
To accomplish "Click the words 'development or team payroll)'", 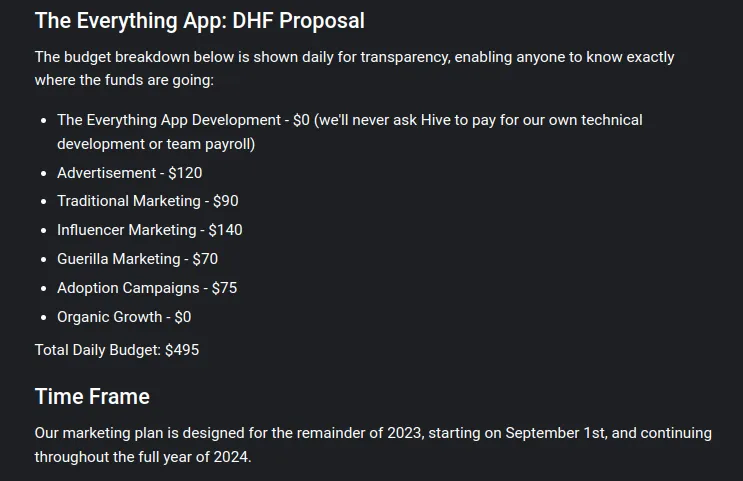I will pyautogui.click(x=156, y=144).
